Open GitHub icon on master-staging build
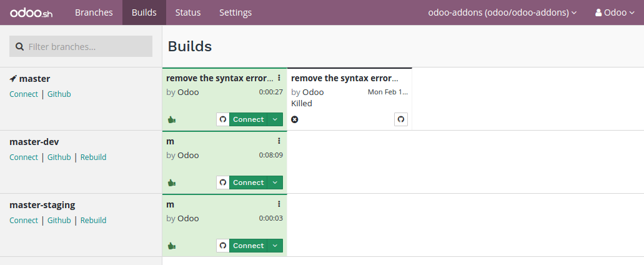 coord(222,246)
